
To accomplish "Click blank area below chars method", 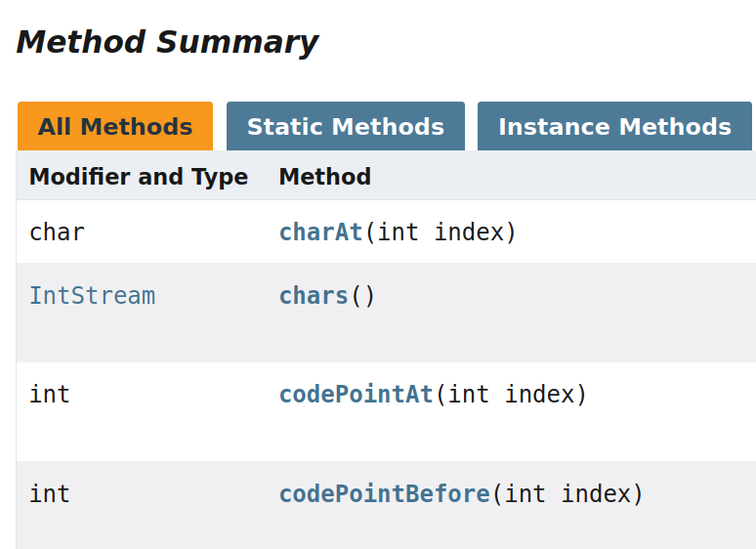I will (440, 337).
